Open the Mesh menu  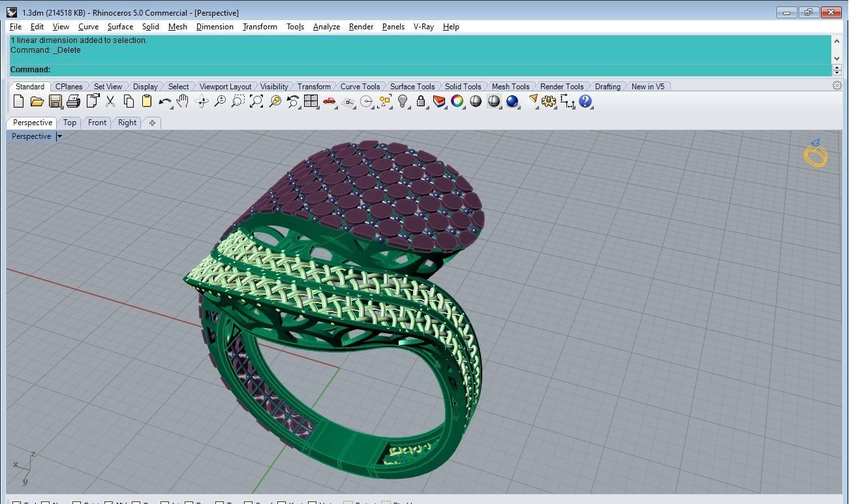pos(177,27)
